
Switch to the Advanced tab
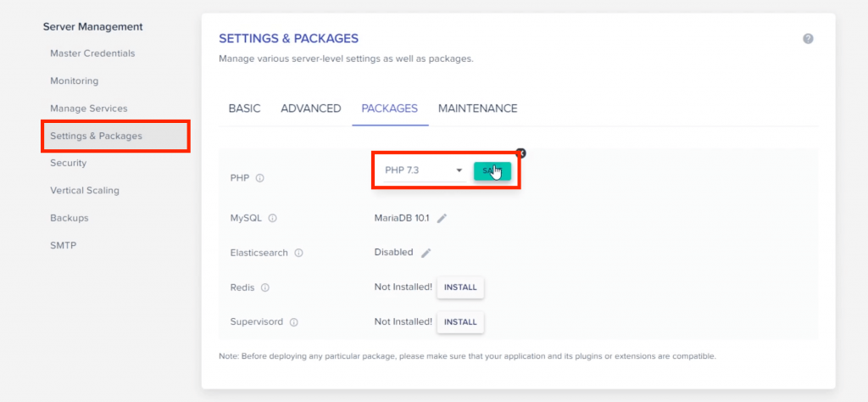click(x=311, y=109)
